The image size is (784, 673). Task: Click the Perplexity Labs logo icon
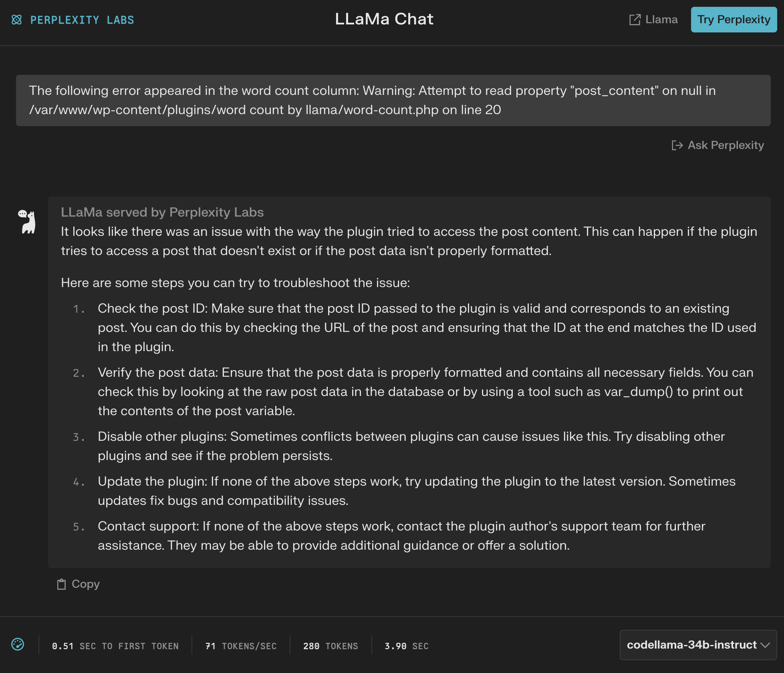[x=17, y=19]
